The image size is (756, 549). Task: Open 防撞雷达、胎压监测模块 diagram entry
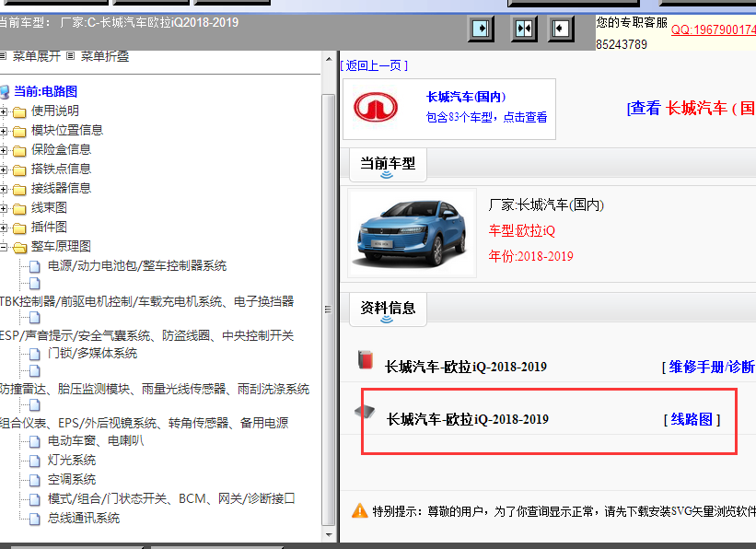click(155, 389)
